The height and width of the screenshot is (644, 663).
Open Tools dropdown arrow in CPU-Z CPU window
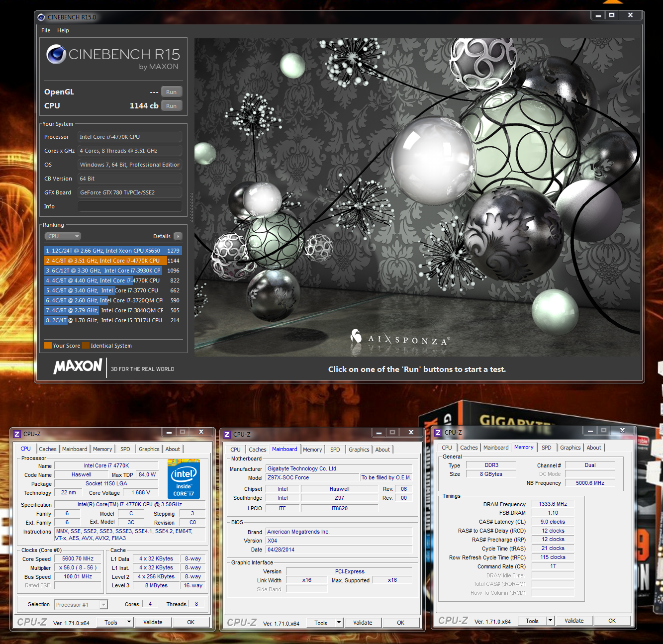pyautogui.click(x=129, y=622)
